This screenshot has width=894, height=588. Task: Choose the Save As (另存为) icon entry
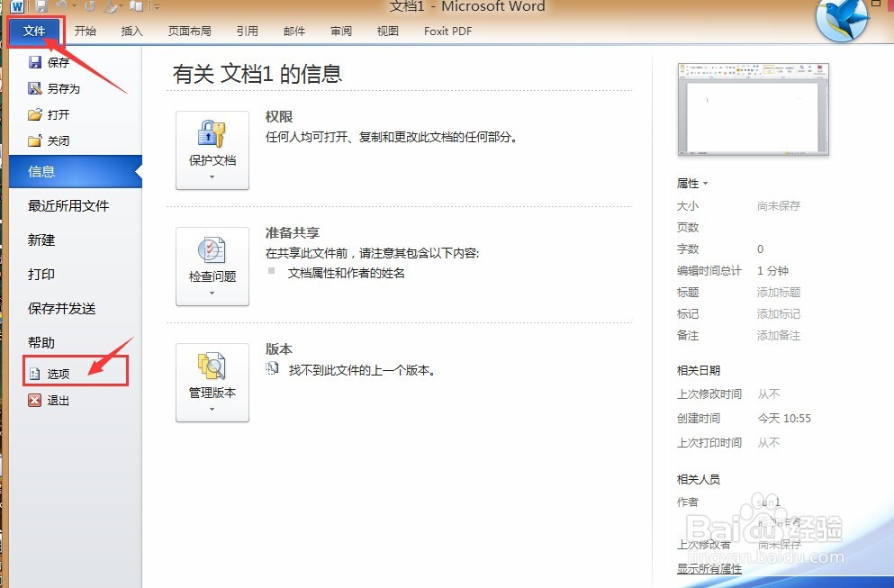(x=35, y=88)
